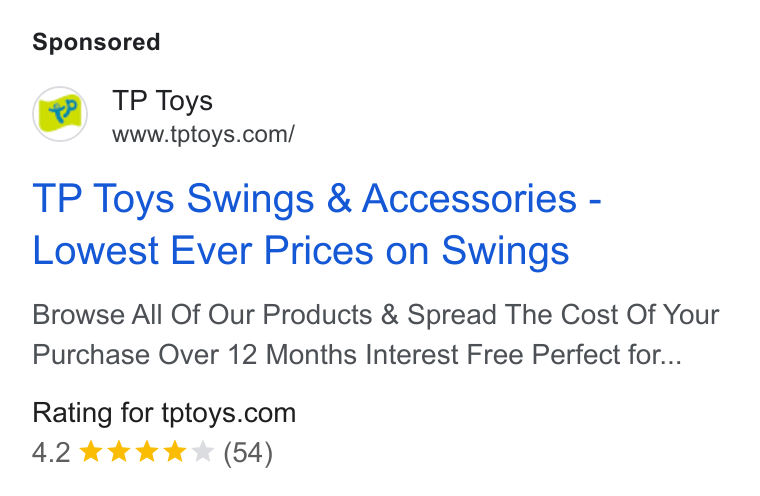Click the word Accessories in headline
Viewport: 760px width, 496px height.
469,198
